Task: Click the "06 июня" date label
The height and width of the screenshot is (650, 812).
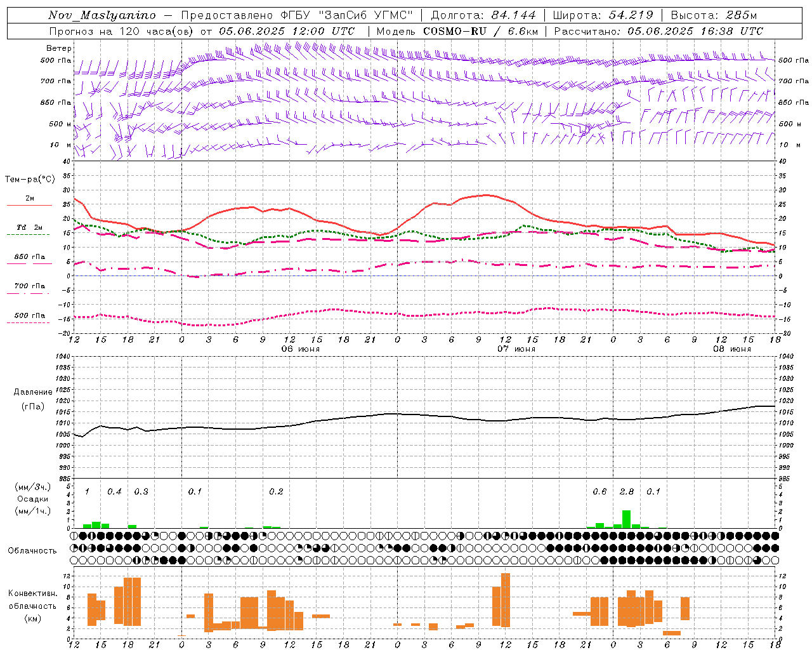Action: pyautogui.click(x=300, y=349)
